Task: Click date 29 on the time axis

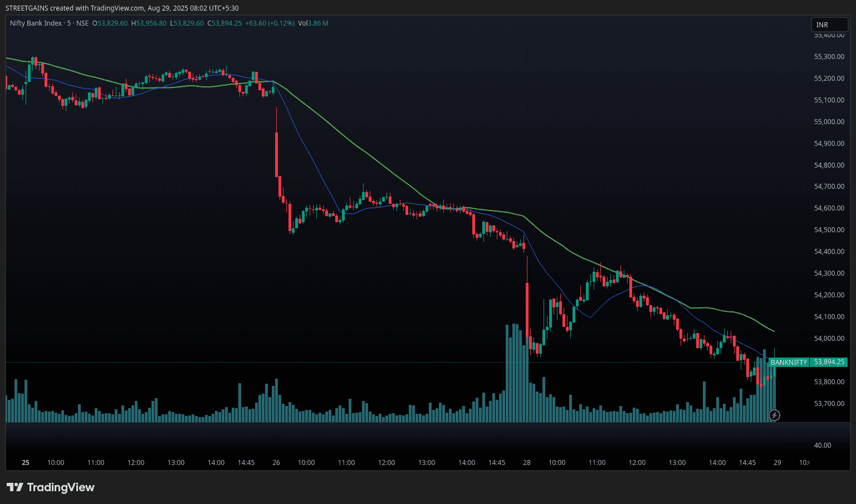Action: [x=777, y=463]
